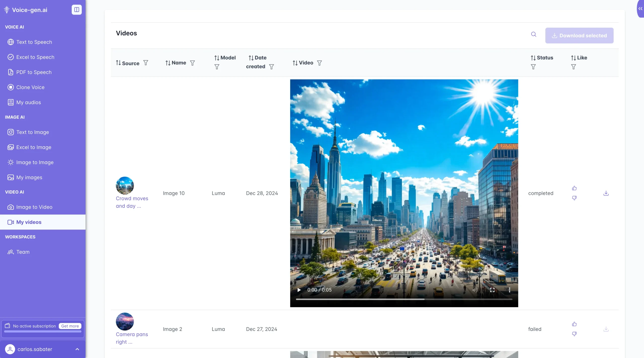The image size is (644, 358).
Task: Open the Status column filter
Action: coord(533,67)
